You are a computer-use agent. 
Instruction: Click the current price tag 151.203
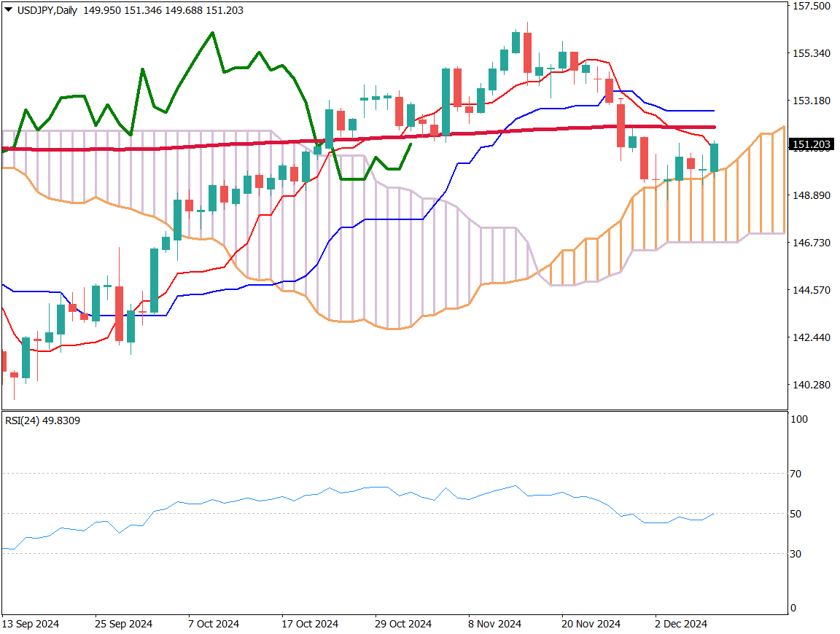tap(812, 145)
